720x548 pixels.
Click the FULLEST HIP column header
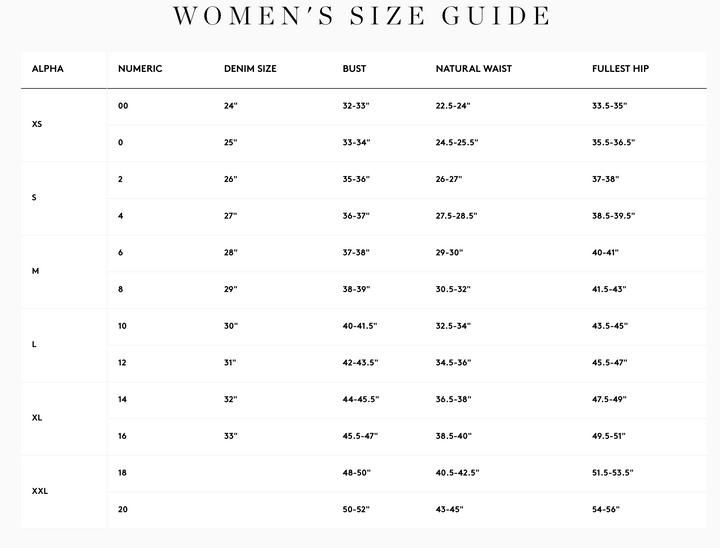[620, 69]
